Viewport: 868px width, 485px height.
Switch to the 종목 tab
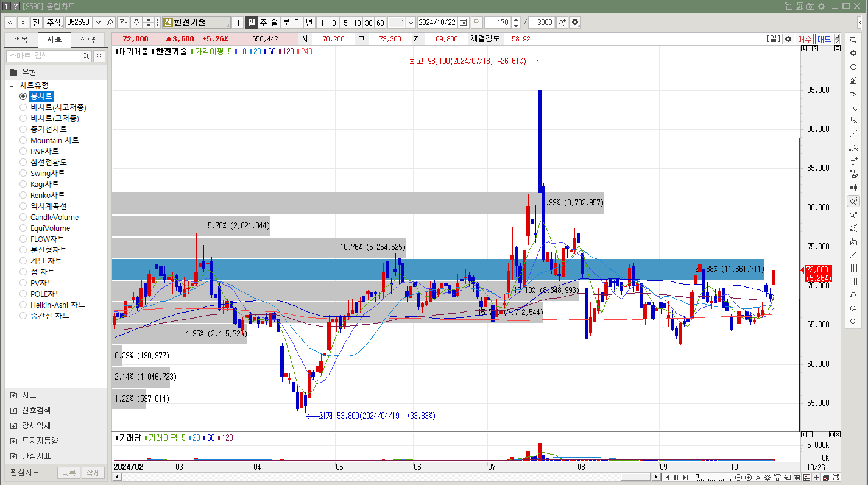[x=21, y=40]
